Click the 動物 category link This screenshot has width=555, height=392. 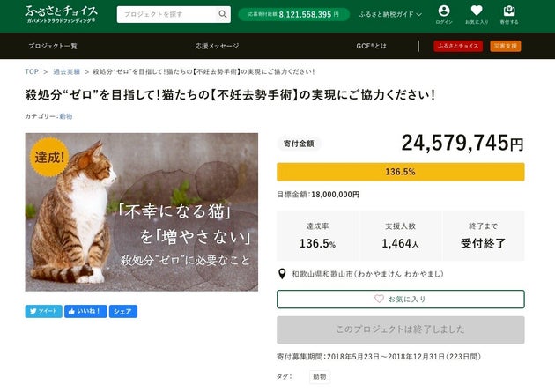[66, 115]
